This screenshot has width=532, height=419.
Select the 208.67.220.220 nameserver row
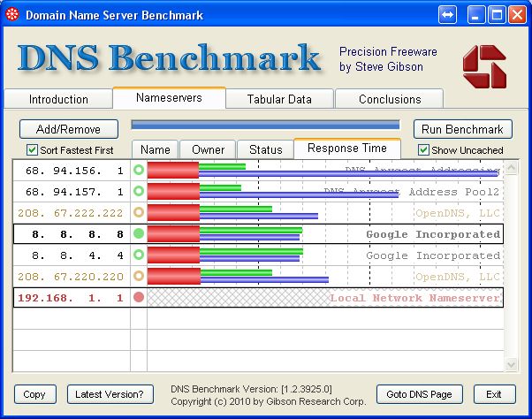tap(71, 276)
